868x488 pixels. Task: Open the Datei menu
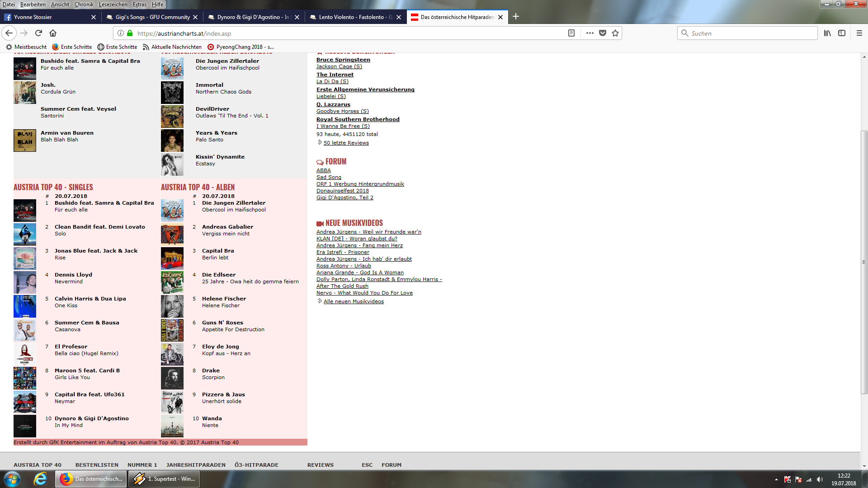[x=9, y=5]
